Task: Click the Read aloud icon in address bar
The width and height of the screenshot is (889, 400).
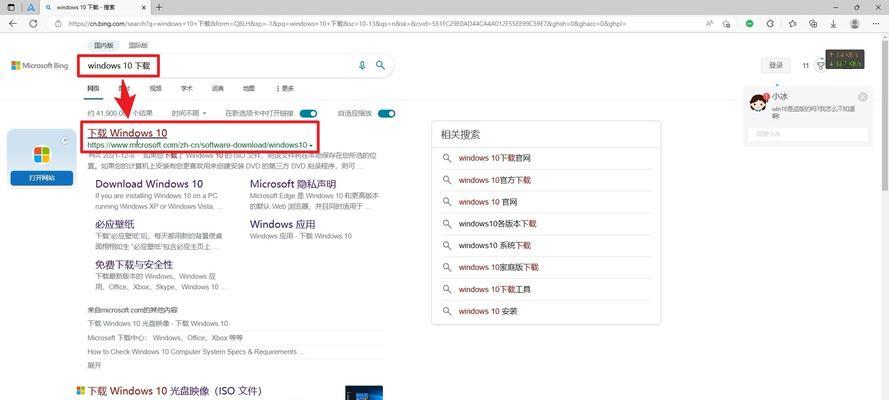Action: tap(709, 24)
